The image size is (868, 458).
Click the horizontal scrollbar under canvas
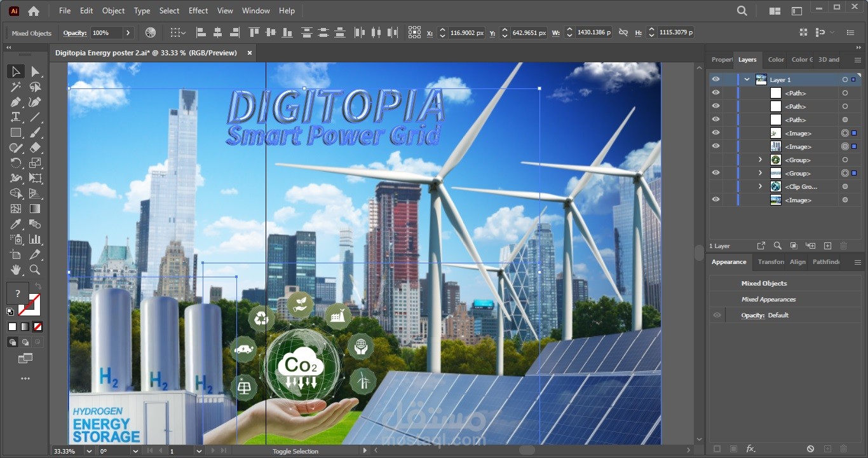tap(527, 450)
